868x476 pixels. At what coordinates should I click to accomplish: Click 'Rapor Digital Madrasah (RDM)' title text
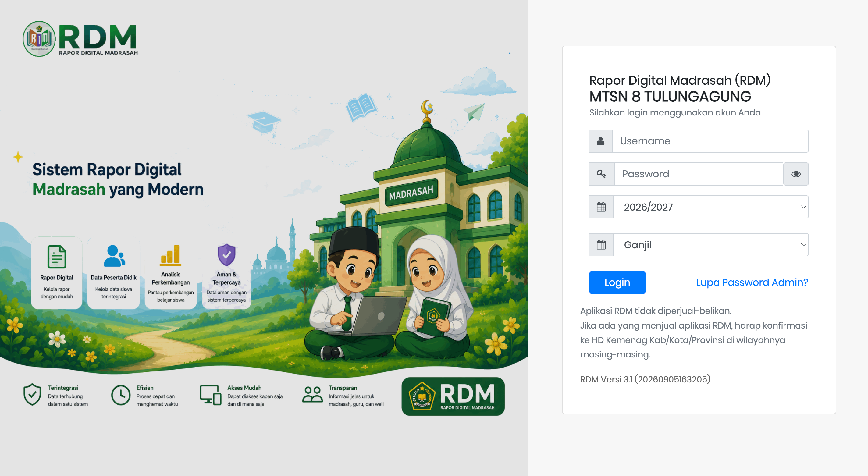point(680,80)
